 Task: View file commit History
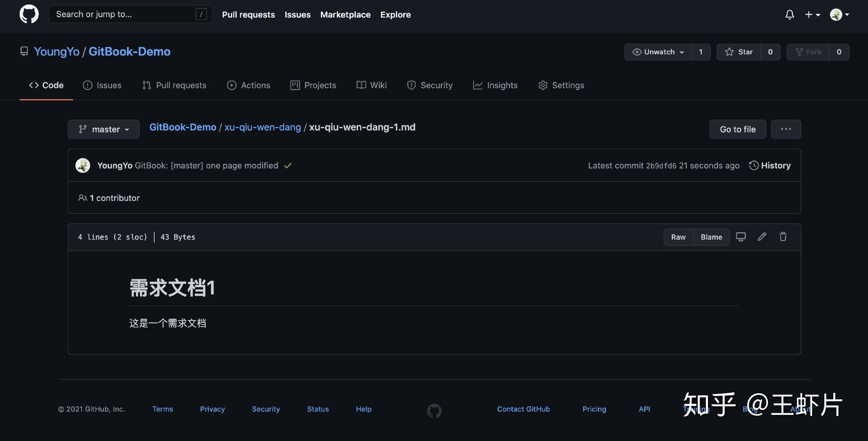click(x=770, y=165)
